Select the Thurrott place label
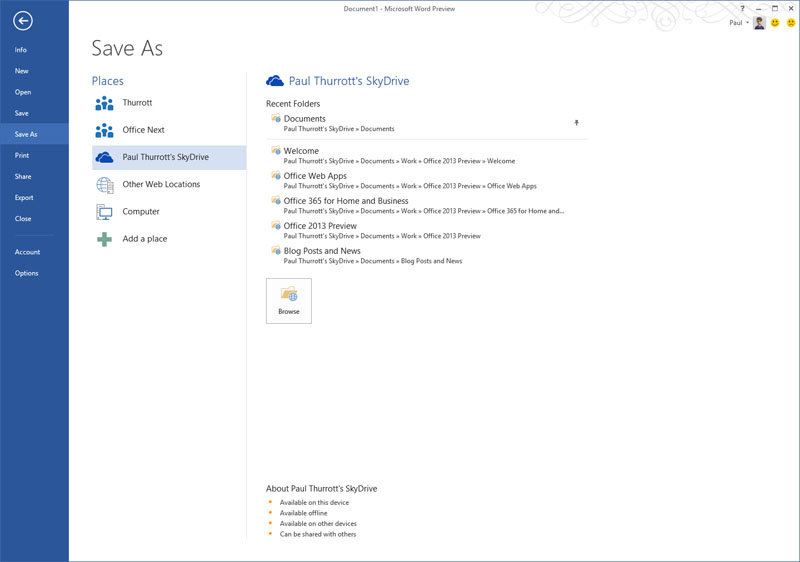 (137, 103)
